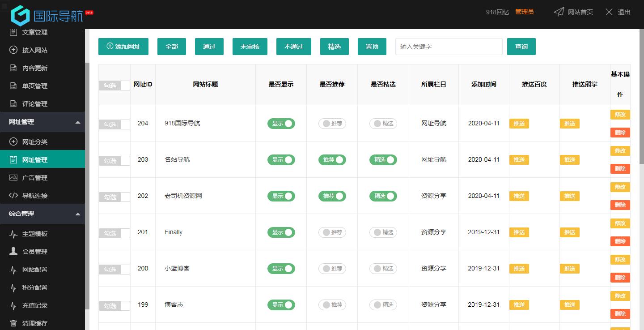Collapse the 网址管理 sidebar group

click(x=42, y=121)
